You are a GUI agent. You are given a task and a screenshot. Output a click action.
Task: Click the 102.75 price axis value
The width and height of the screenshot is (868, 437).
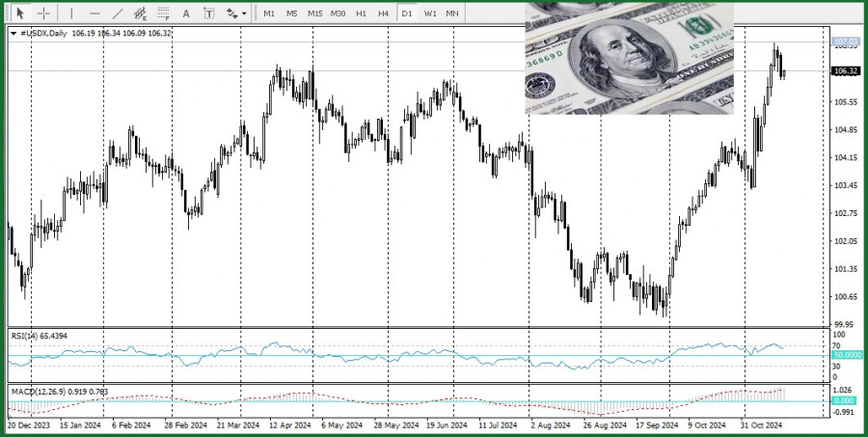pyautogui.click(x=846, y=213)
